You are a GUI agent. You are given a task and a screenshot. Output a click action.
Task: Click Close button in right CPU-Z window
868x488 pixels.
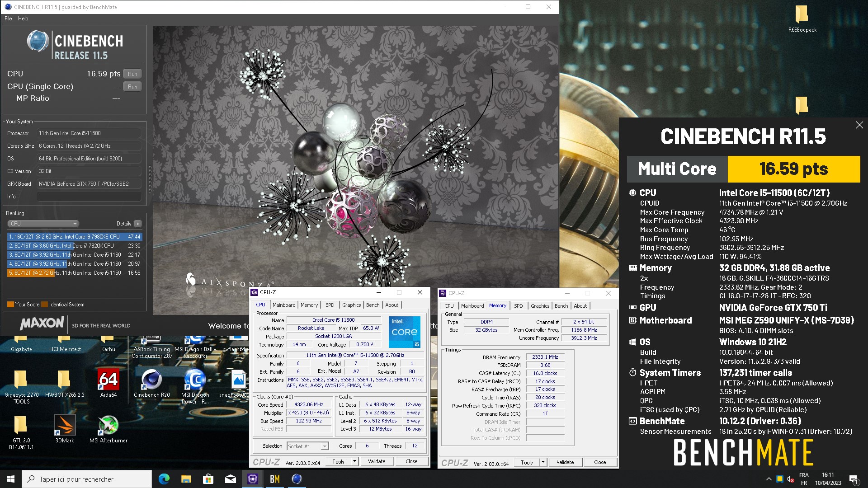click(x=600, y=462)
